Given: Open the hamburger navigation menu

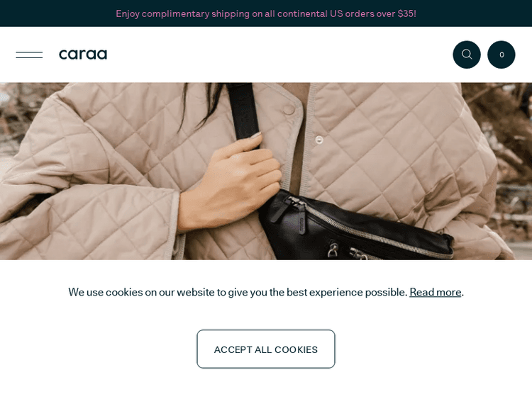Looking at the screenshot, I should tap(29, 55).
